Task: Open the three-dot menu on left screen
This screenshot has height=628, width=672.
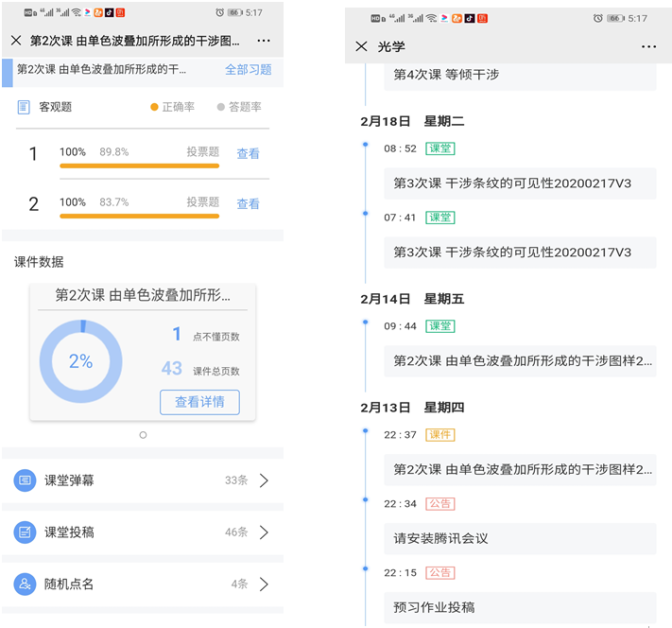Action: (x=264, y=42)
